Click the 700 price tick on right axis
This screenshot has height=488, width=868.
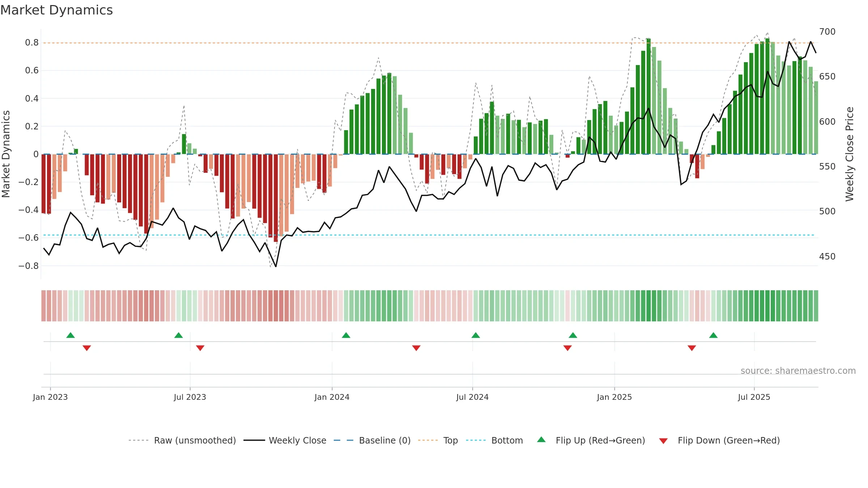(827, 32)
